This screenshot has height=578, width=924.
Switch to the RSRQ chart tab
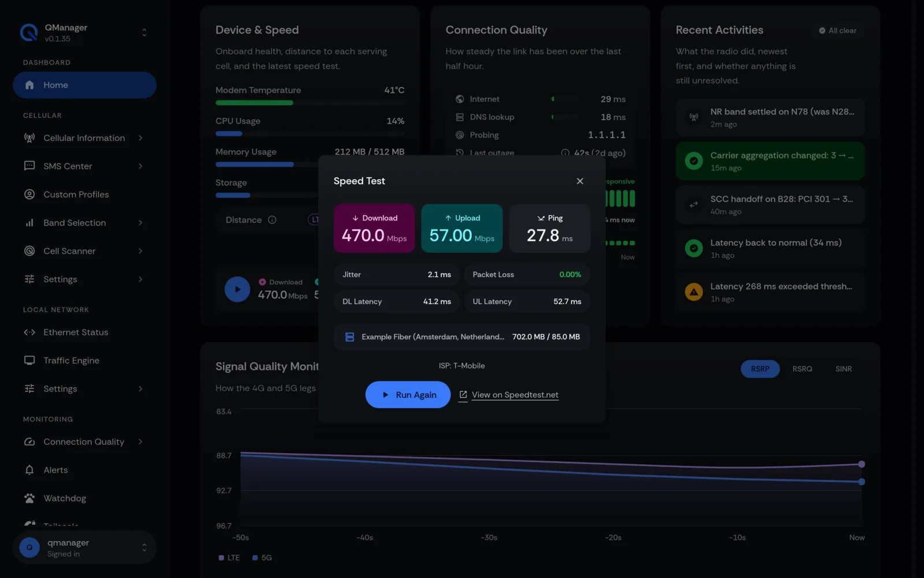802,369
